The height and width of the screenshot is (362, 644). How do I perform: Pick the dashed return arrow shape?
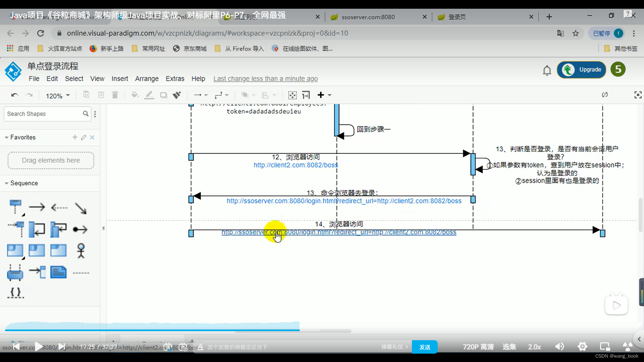pos(59,207)
